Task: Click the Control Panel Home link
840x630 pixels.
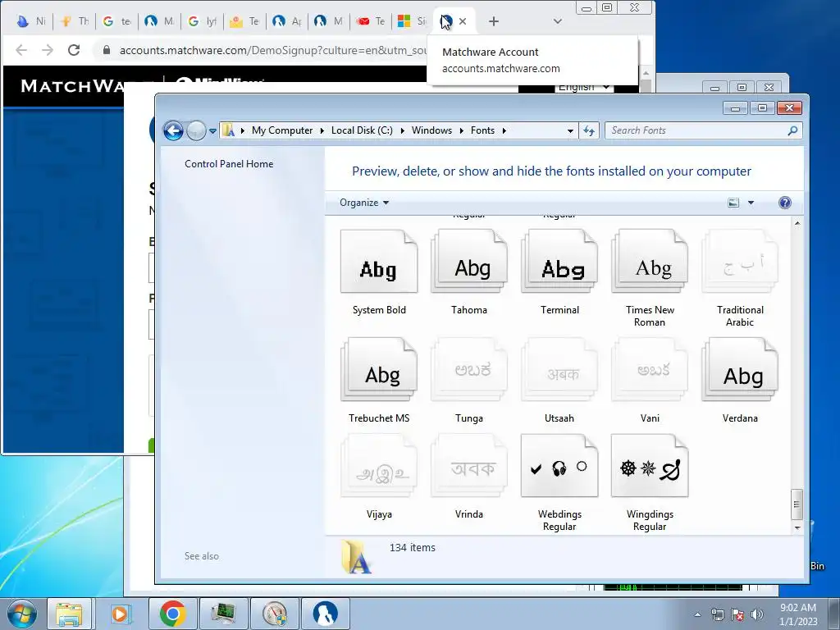Action: click(x=229, y=164)
